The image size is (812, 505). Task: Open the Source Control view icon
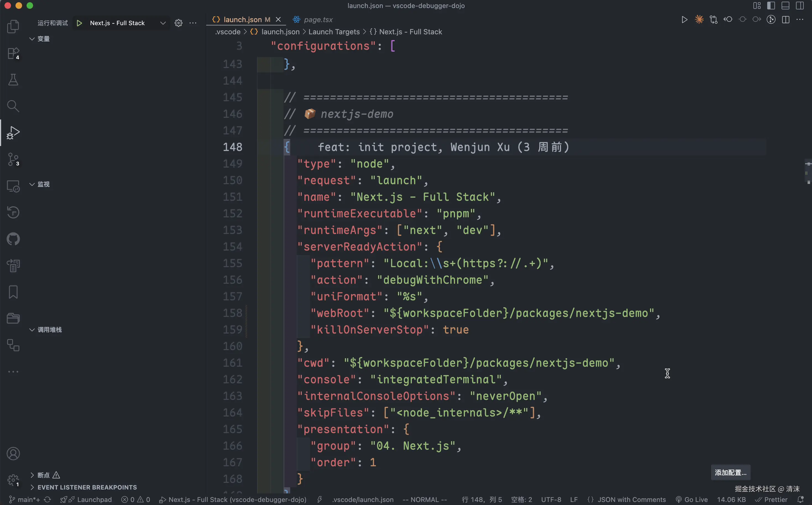[x=13, y=159]
